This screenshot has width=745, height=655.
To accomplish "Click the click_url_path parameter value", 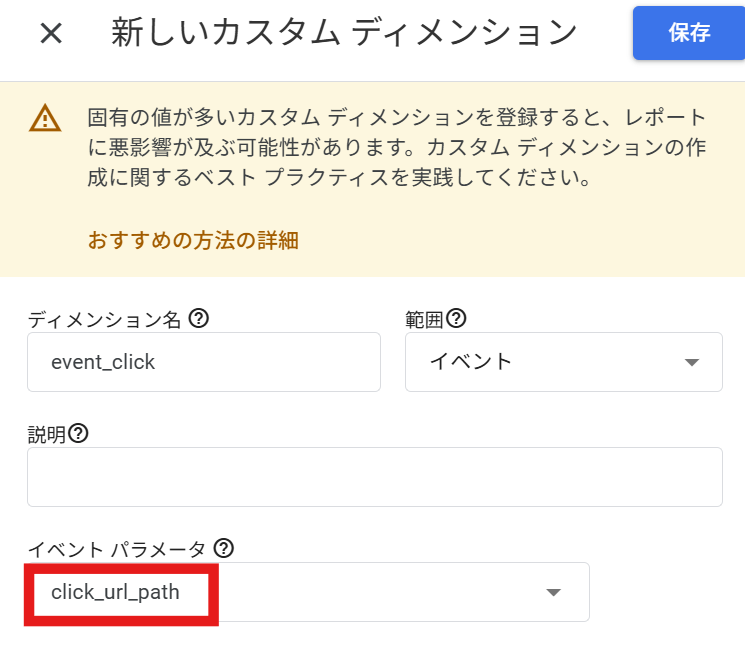I will [115, 592].
